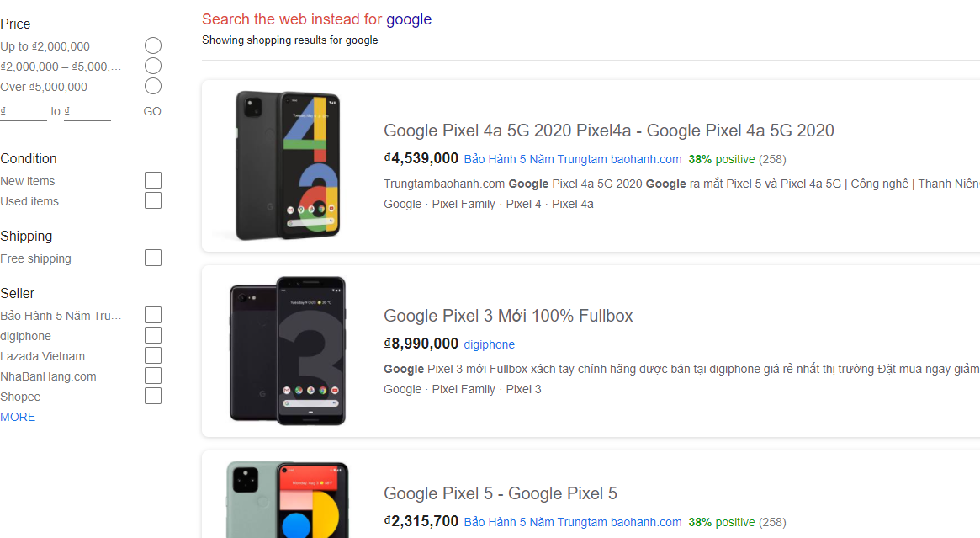Enable the 'Free shipping' filter
This screenshot has width=980, height=538.
click(152, 257)
